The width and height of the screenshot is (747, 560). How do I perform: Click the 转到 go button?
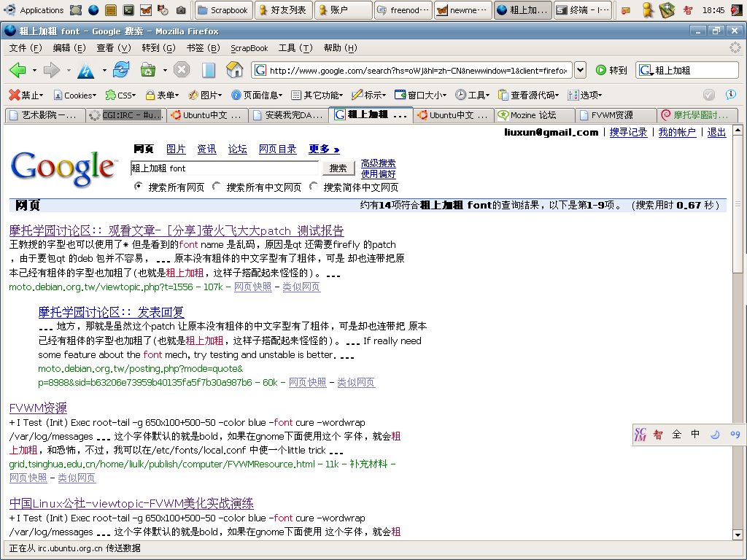coord(612,71)
